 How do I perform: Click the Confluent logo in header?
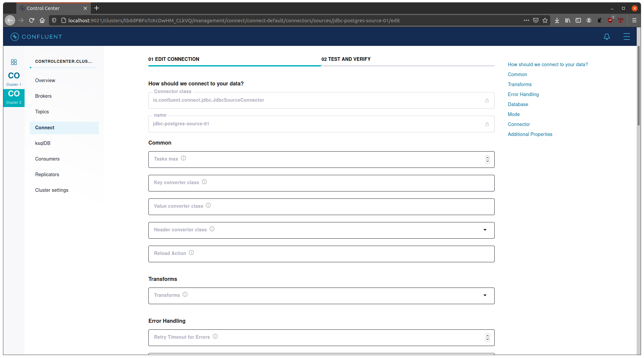[36, 37]
